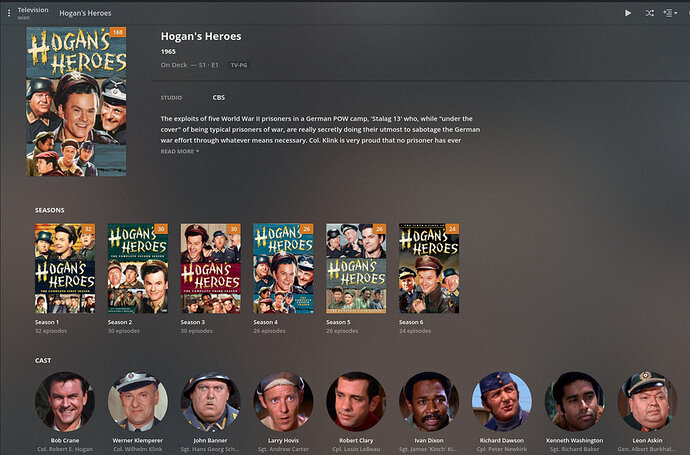The image size is (690, 455).
Task: Open Larry Hovis's cast photo
Action: [x=283, y=402]
